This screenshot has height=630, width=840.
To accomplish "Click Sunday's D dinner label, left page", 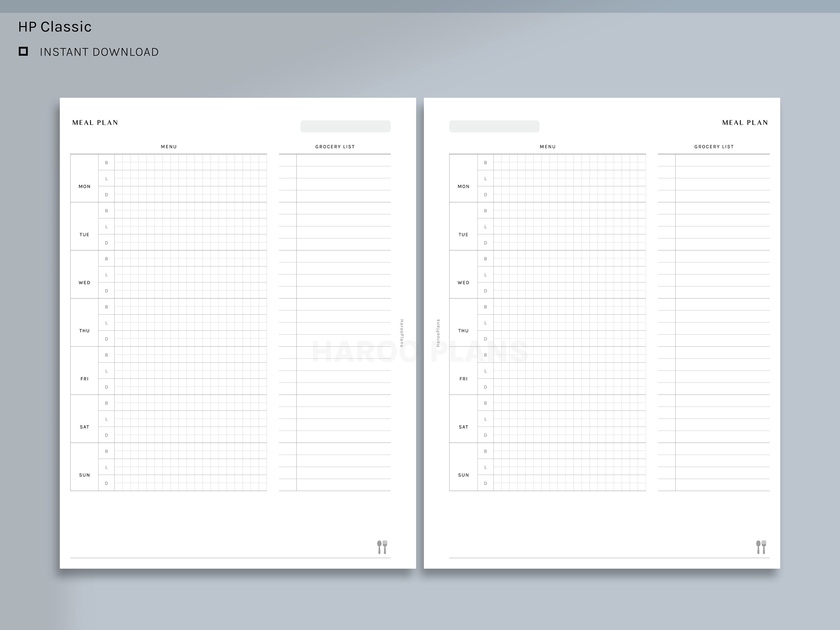I will coord(106,483).
